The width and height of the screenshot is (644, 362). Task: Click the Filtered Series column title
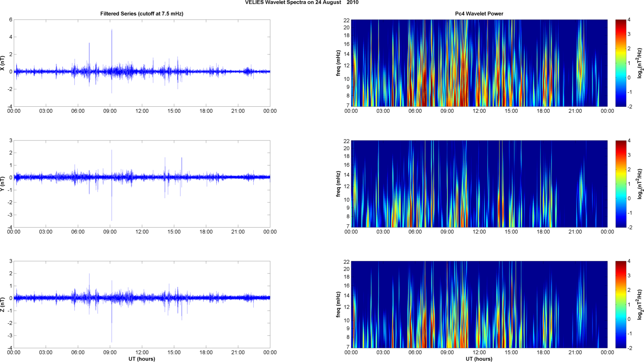142,14
